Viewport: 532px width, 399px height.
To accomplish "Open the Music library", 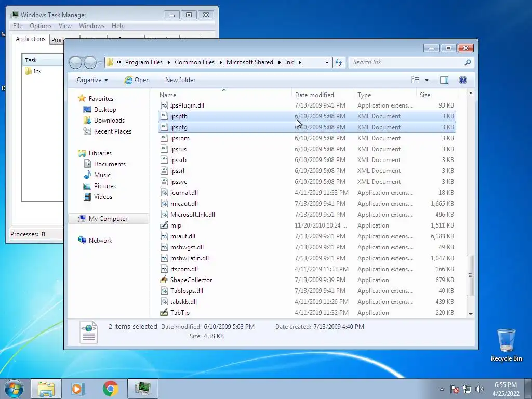I will [102, 175].
